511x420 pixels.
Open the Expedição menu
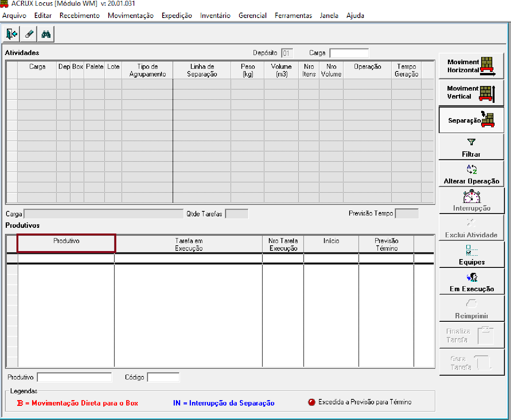coord(177,16)
